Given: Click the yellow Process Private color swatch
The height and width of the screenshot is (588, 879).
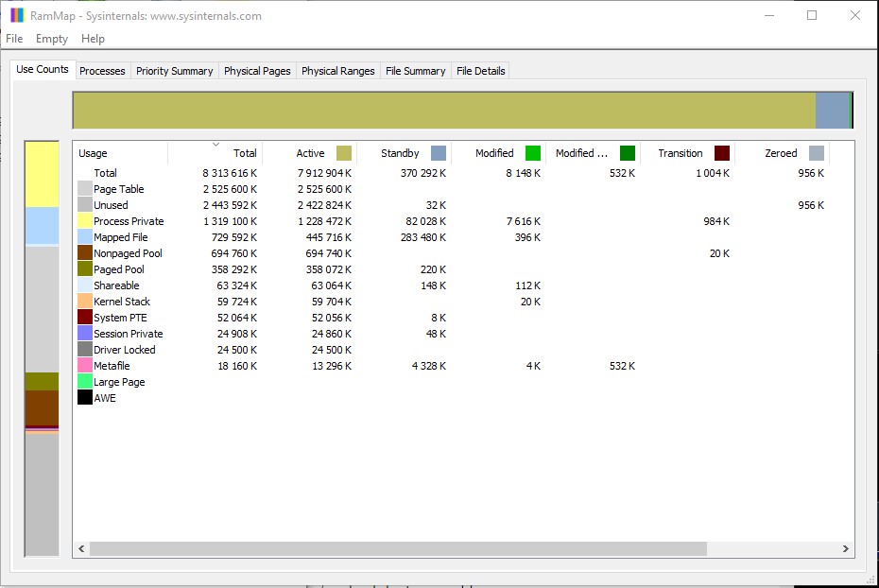Looking at the screenshot, I should pos(85,221).
